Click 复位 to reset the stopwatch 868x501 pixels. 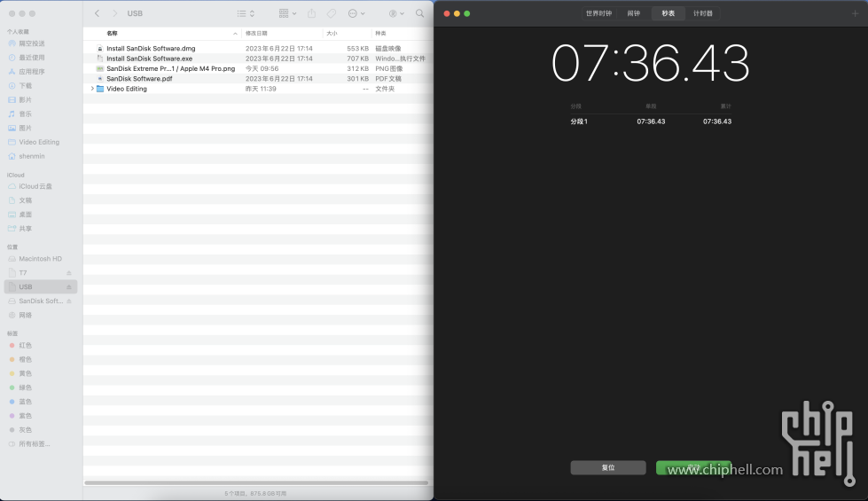[608, 468]
